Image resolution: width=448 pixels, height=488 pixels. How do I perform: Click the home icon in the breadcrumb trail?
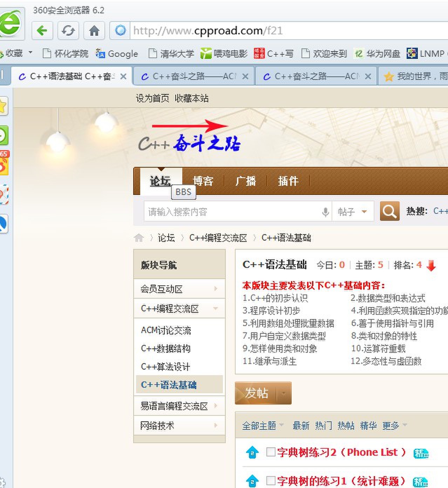pyautogui.click(x=139, y=238)
